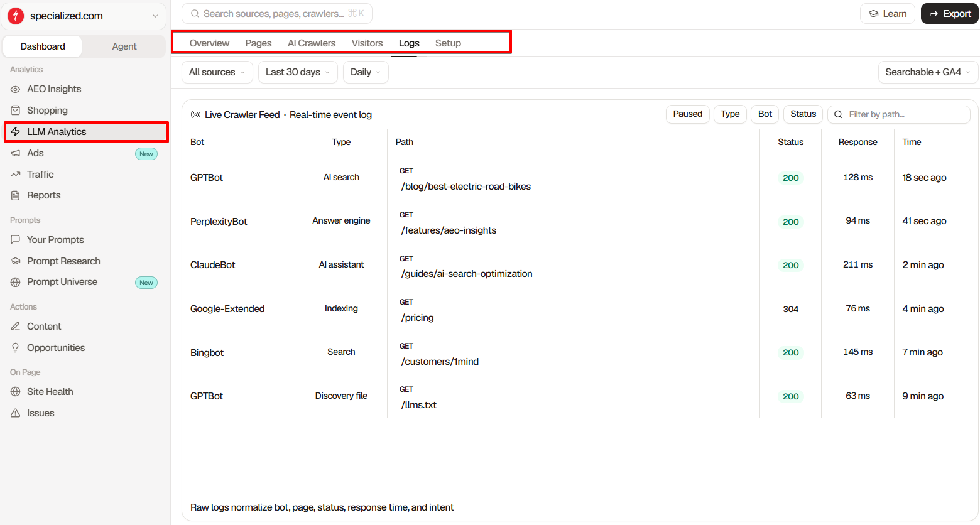Click the Export button
This screenshot has height=525, width=980.
coord(950,14)
